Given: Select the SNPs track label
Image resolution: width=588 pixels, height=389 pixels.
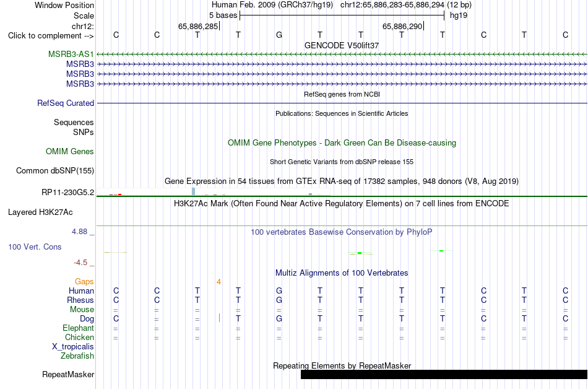Looking at the screenshot, I should [84, 132].
